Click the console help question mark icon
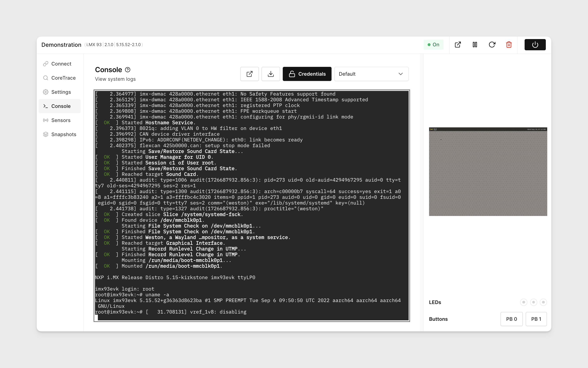Image resolution: width=588 pixels, height=368 pixels. pyautogui.click(x=128, y=69)
